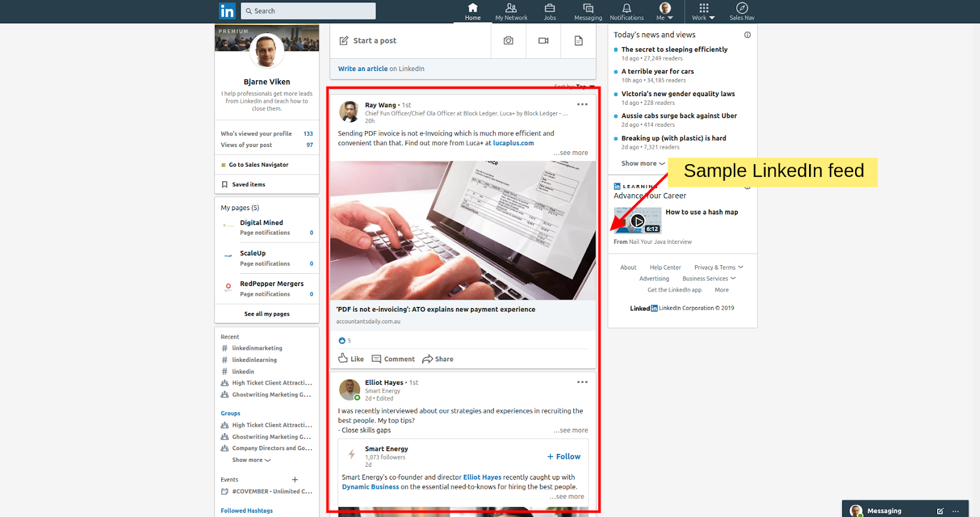980x517 pixels.
Task: Go to the Jobs section
Action: tap(549, 12)
